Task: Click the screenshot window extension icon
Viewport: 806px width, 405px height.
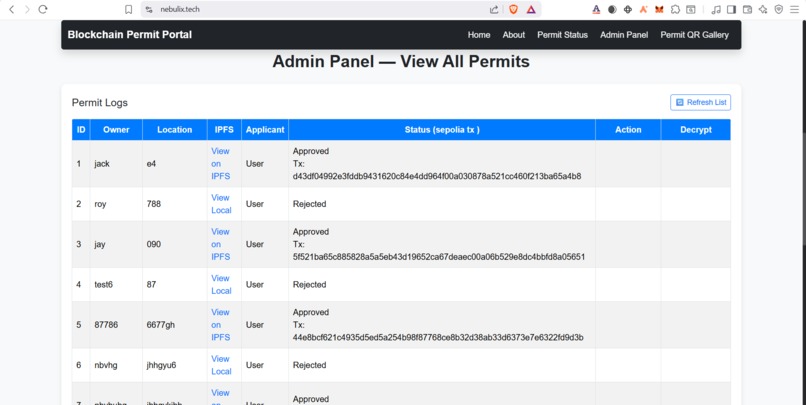Action: 691,9
